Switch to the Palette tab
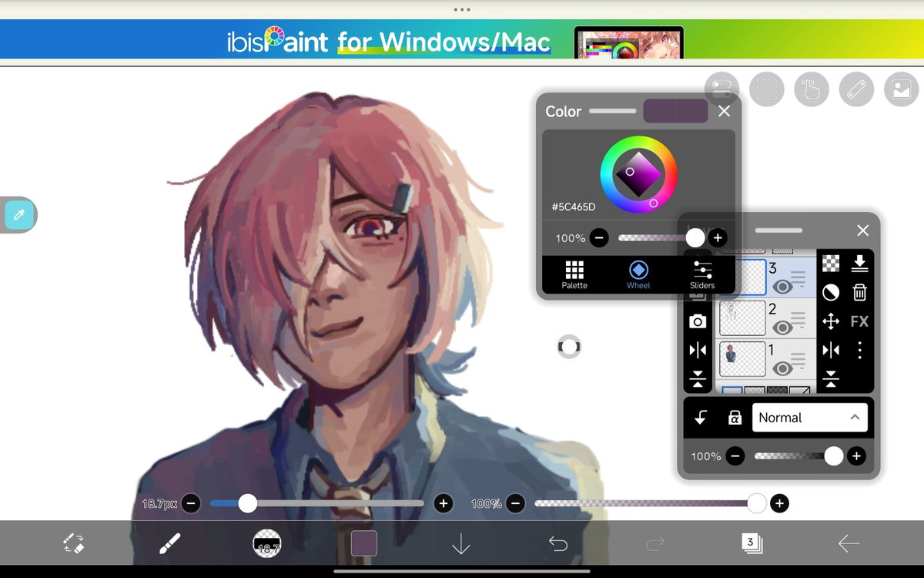924x578 pixels. click(x=574, y=275)
